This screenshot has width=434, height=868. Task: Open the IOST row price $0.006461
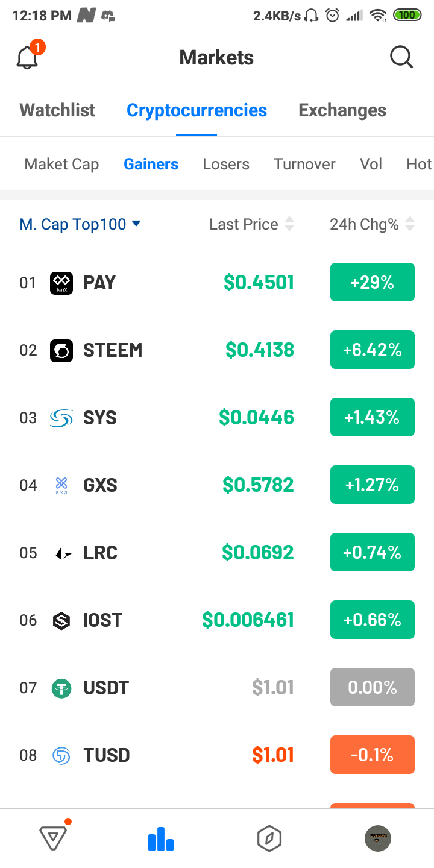tap(248, 620)
